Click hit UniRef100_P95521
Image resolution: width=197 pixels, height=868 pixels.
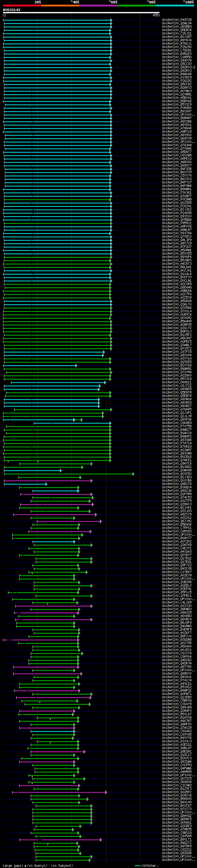(x=177, y=223)
